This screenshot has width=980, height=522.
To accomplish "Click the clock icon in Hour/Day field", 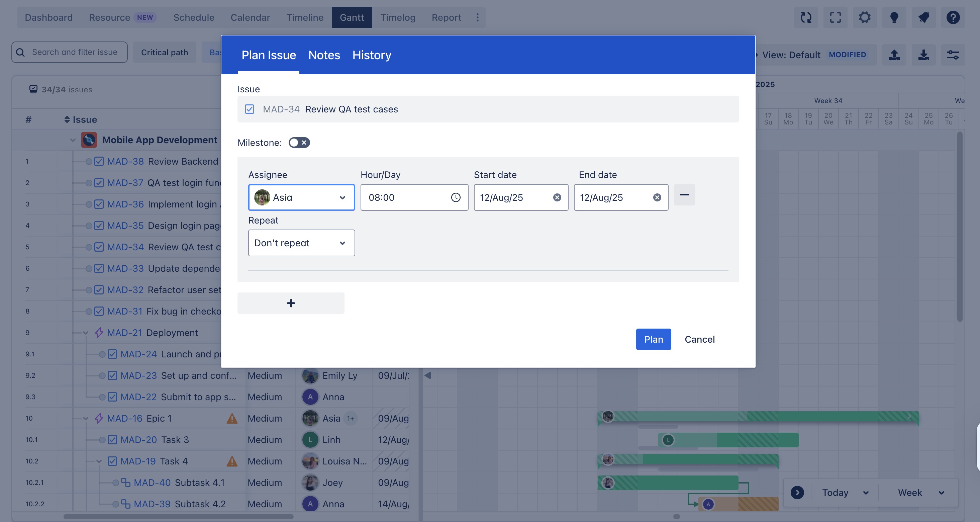I will point(456,197).
